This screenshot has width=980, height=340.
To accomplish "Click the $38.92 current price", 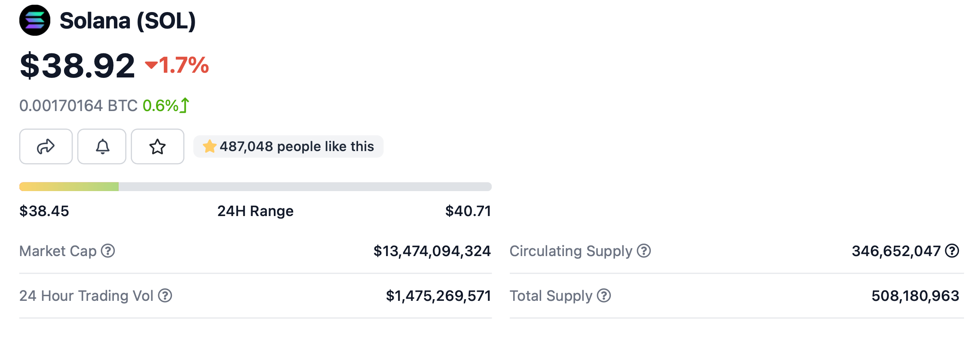I will pyautogui.click(x=77, y=66).
